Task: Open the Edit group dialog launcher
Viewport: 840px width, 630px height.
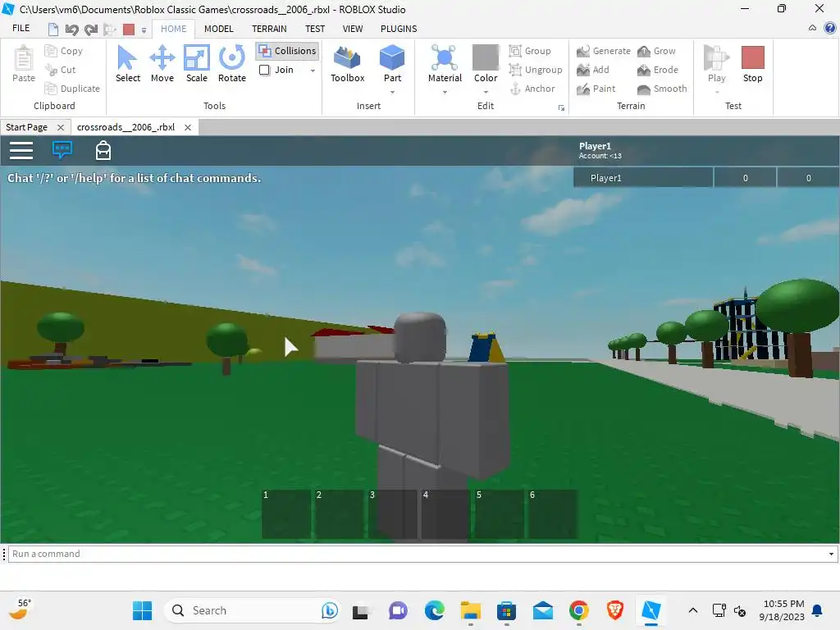Action: coord(561,107)
